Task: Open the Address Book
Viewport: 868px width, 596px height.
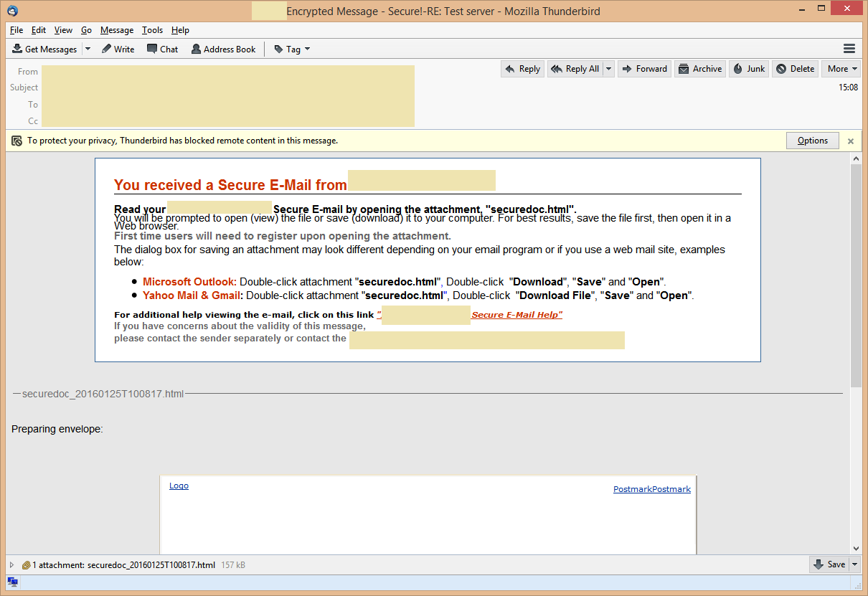Action: (x=223, y=49)
